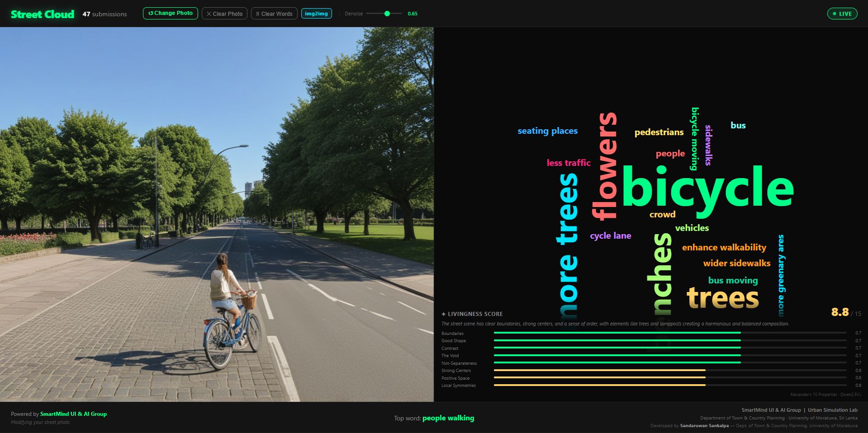The width and height of the screenshot is (868, 433).
Task: Click the 'crowd' word
Action: point(663,214)
